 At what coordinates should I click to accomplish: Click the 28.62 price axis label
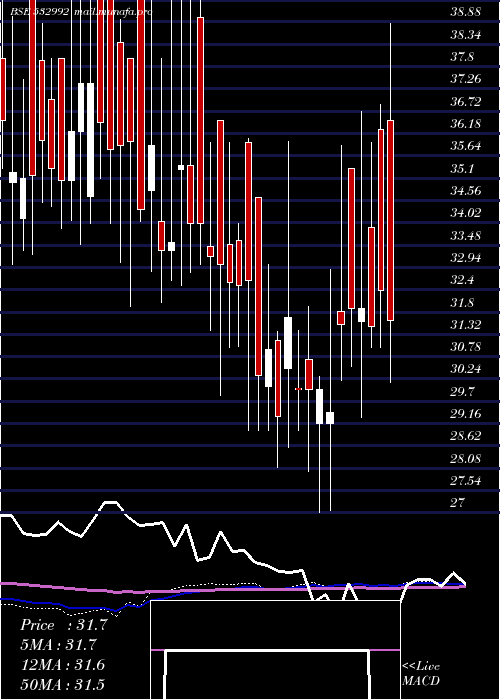pyautogui.click(x=466, y=436)
